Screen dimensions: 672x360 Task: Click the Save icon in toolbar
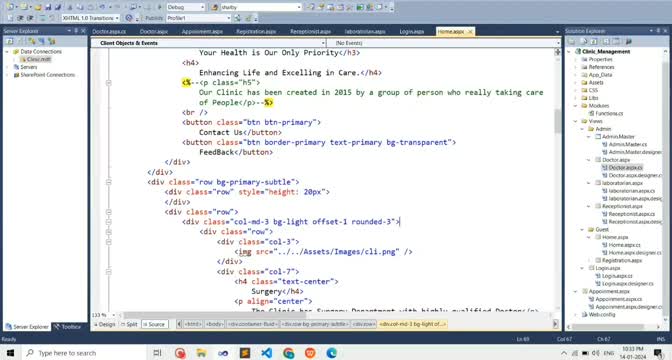coord(48,7)
